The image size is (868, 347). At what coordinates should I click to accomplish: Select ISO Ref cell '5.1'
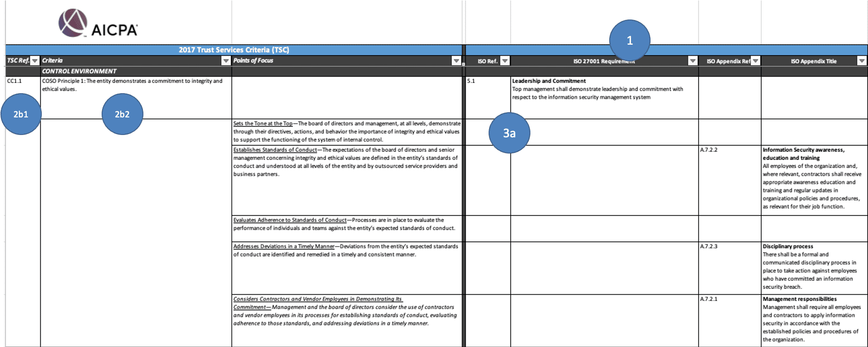[x=488, y=97]
